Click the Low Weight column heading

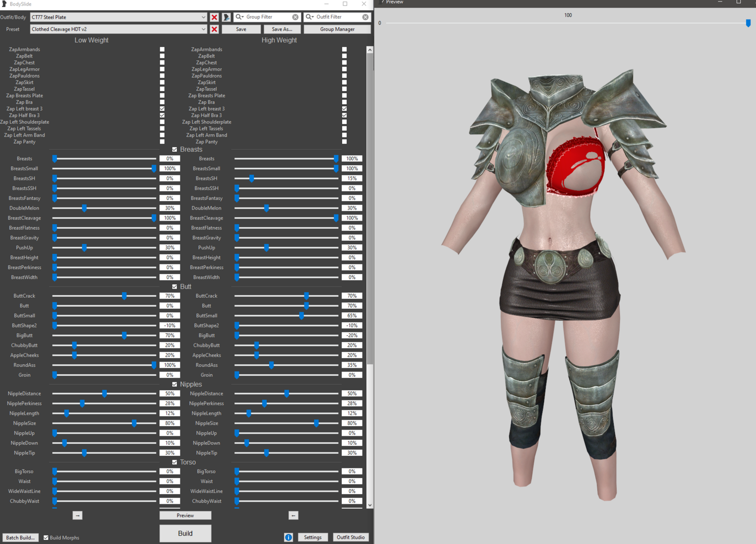tap(91, 40)
